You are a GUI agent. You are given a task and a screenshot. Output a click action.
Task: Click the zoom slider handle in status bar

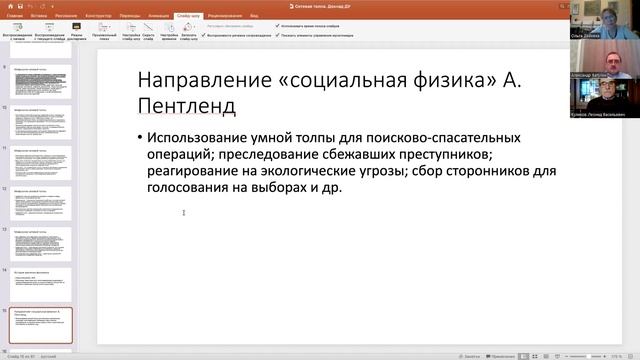tap(589, 356)
